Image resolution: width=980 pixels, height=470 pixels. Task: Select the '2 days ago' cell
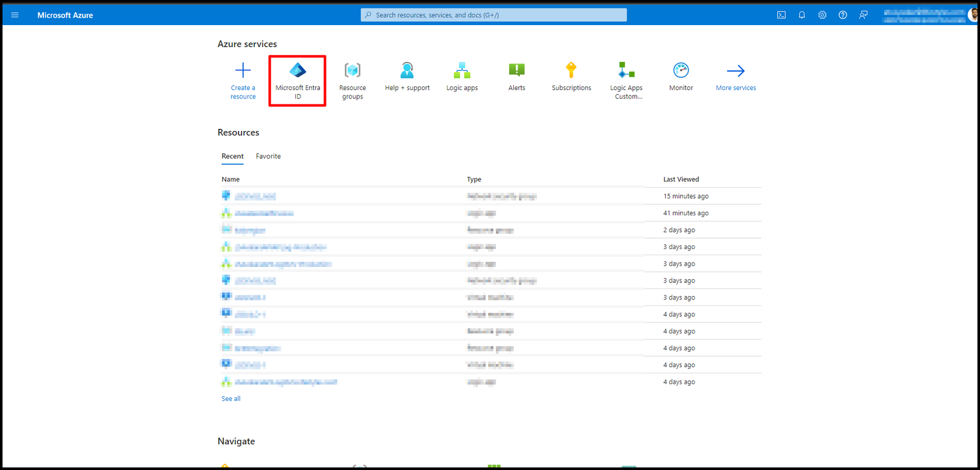pos(679,230)
